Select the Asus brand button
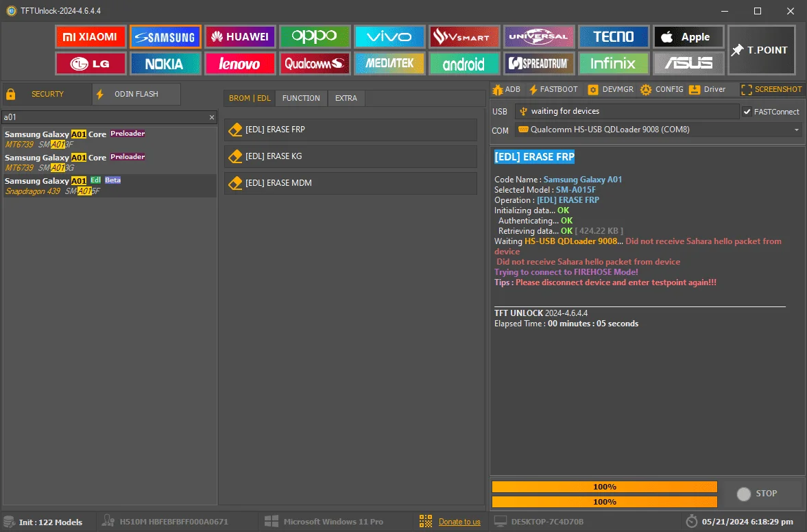Screen dimensions: 807x532 688,64
